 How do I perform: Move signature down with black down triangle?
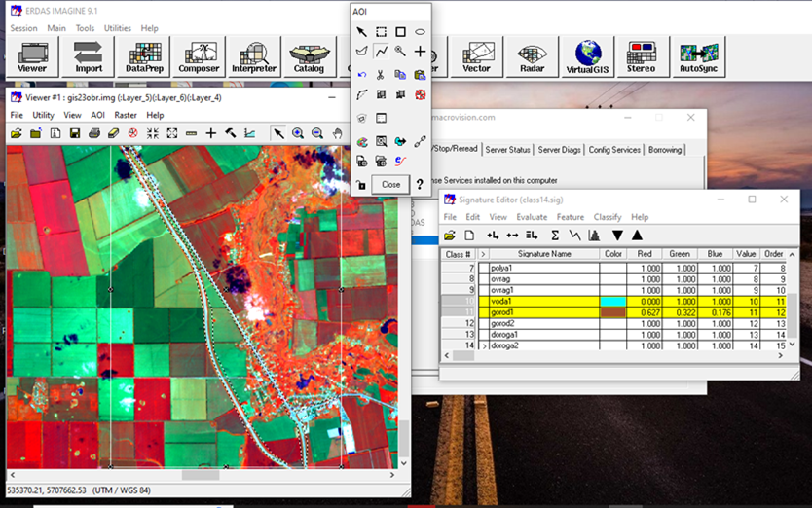click(617, 236)
